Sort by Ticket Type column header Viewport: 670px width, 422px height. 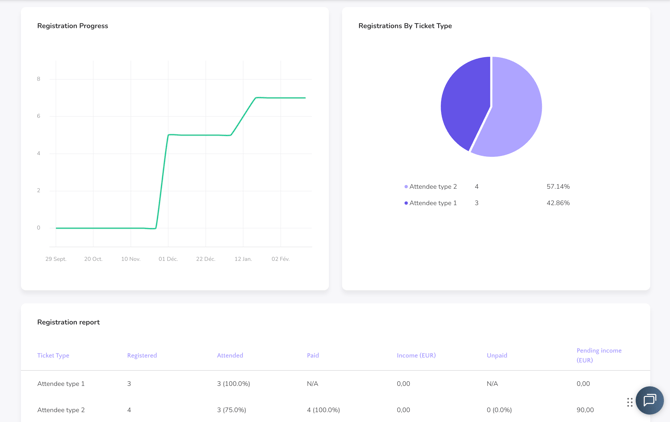click(53, 356)
